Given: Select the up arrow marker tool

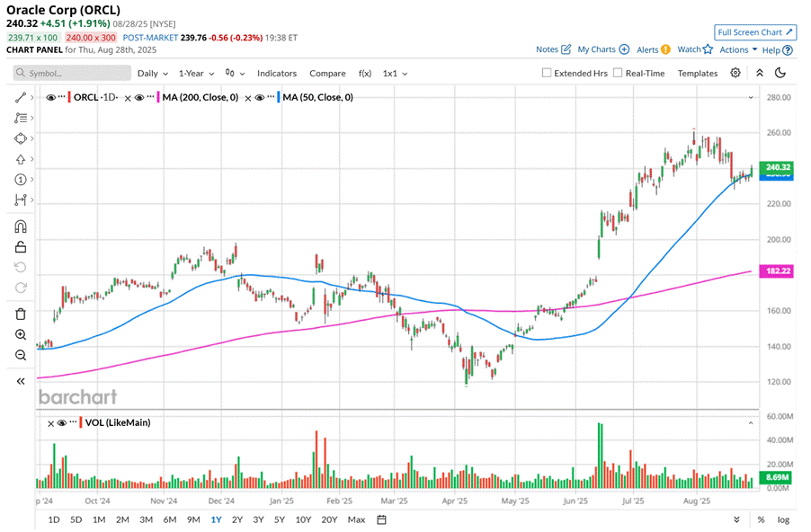Looking at the screenshot, I should pyautogui.click(x=21, y=159).
